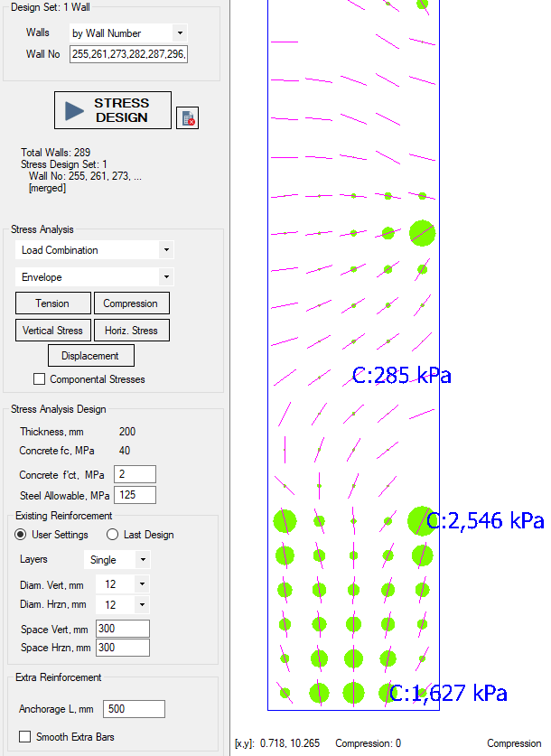Display Vertical Stress results
551x756 pixels.
click(x=53, y=331)
